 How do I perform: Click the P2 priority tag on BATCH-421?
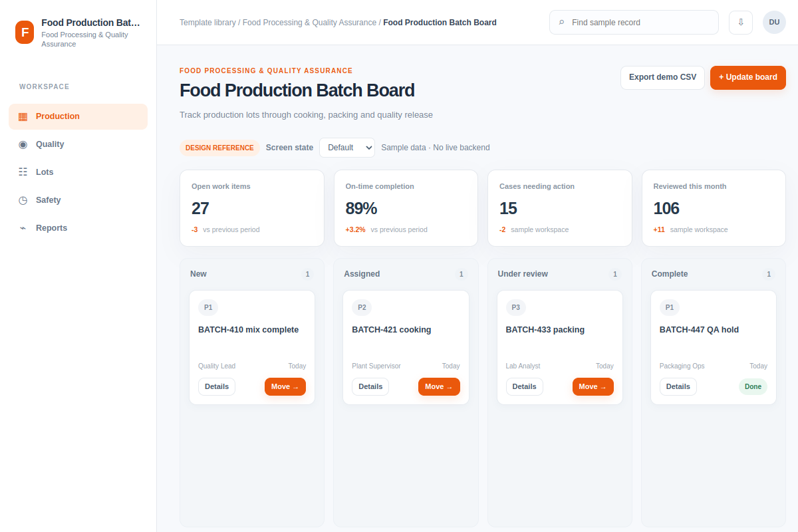pyautogui.click(x=362, y=307)
